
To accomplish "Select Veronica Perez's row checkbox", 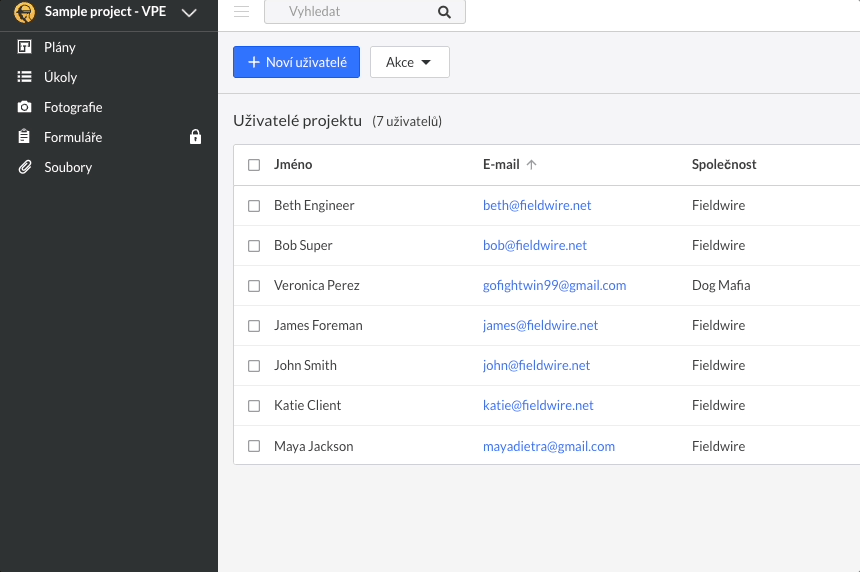I will [254, 285].
